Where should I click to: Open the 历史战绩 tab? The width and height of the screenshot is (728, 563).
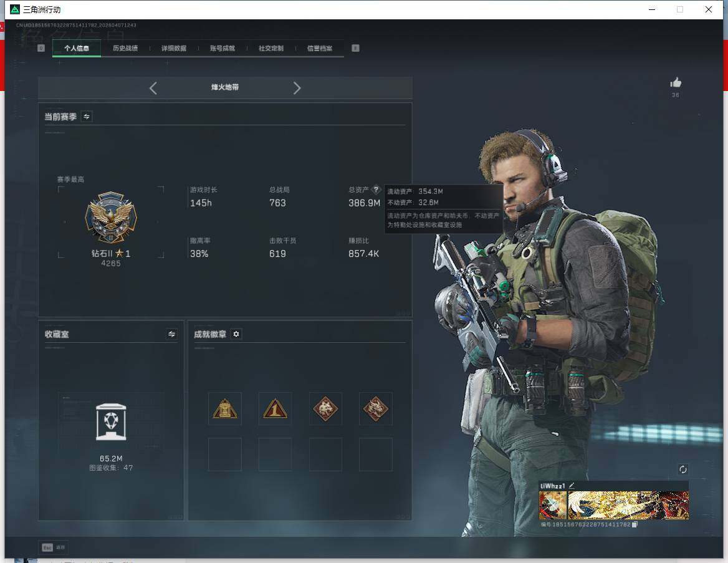point(125,48)
